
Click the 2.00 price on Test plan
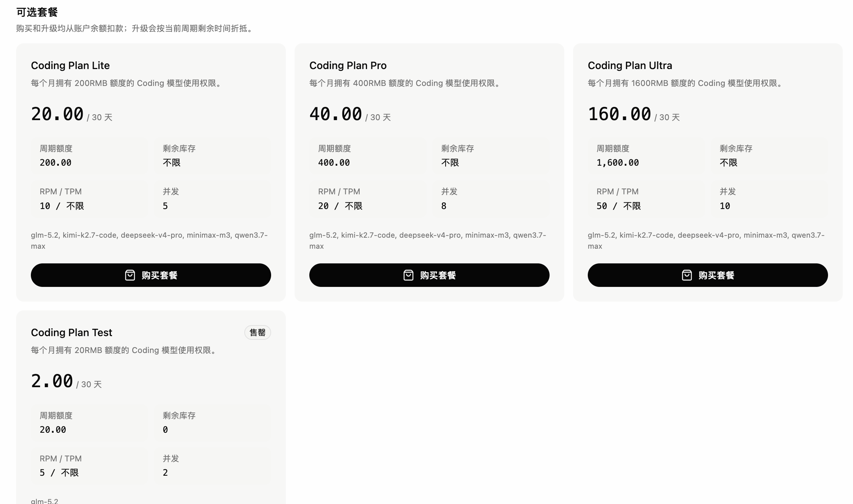[x=52, y=381]
